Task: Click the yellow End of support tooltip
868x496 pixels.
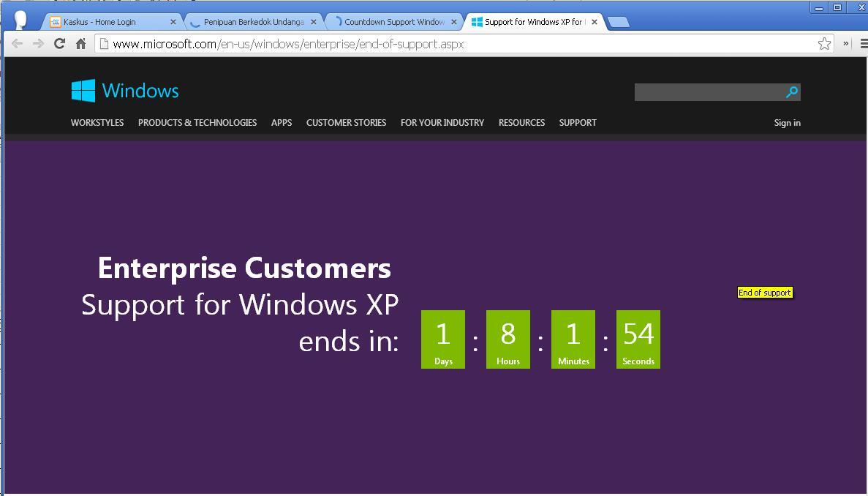Action: (765, 293)
